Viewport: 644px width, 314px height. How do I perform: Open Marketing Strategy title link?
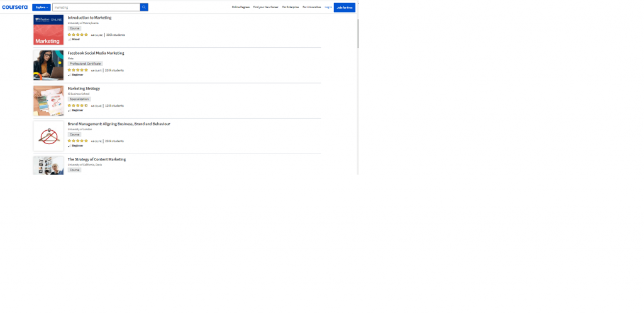click(84, 88)
